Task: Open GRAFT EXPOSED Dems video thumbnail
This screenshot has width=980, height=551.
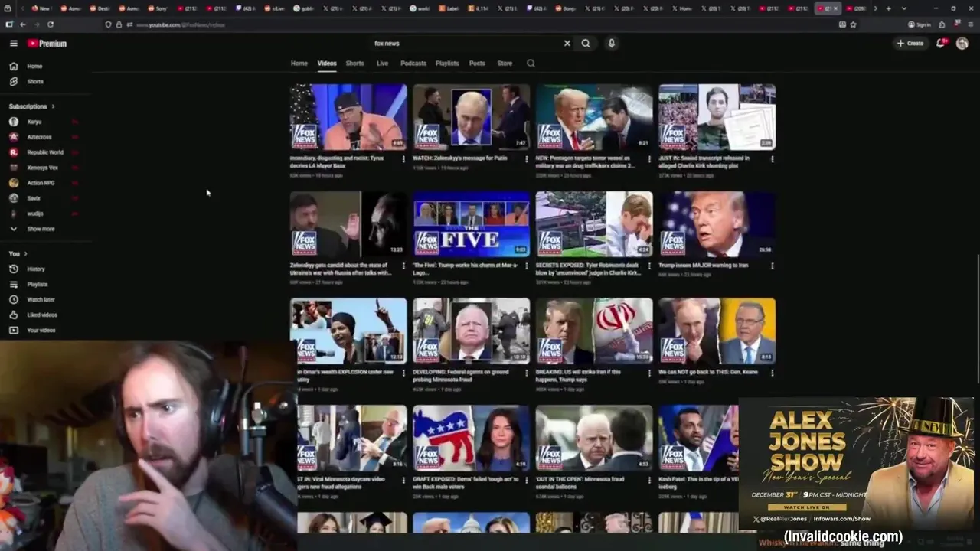Action: 471,438
